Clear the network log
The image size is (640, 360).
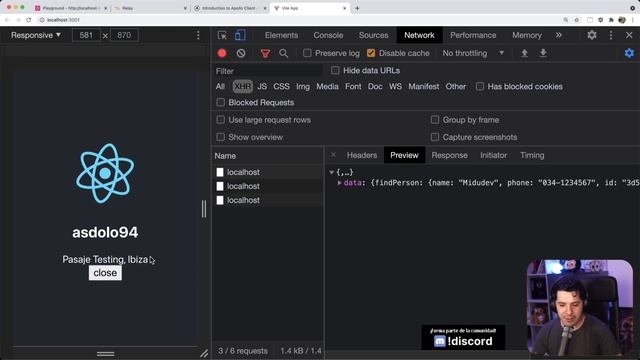(x=241, y=53)
